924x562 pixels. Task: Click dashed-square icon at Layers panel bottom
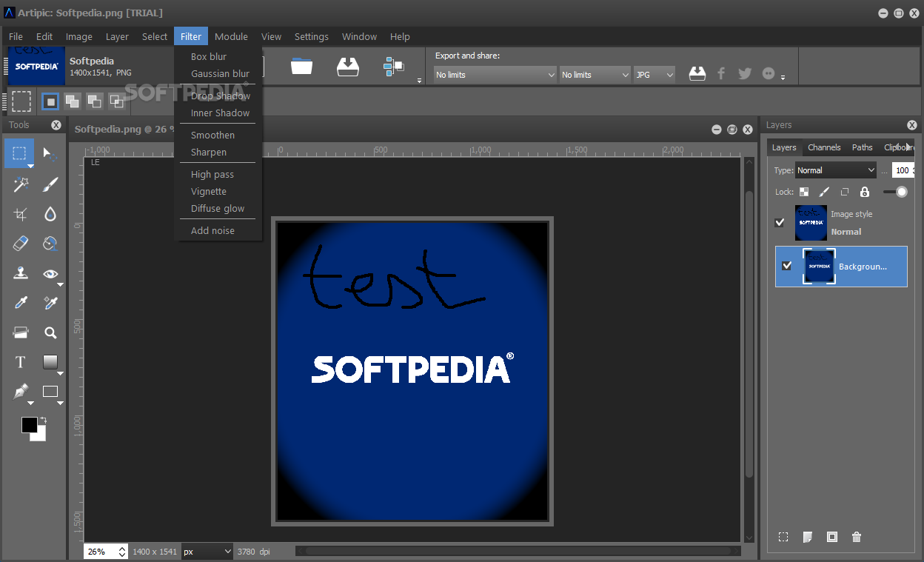click(783, 537)
